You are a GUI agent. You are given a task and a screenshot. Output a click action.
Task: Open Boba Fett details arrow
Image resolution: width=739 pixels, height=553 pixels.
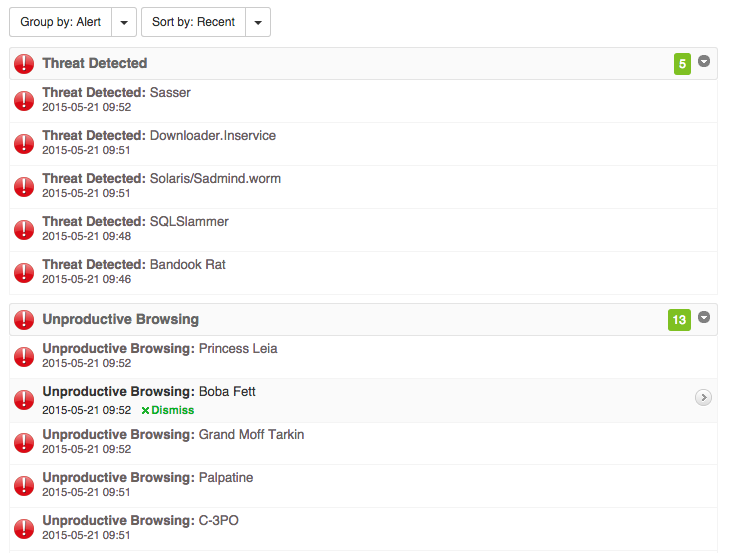coord(703,398)
